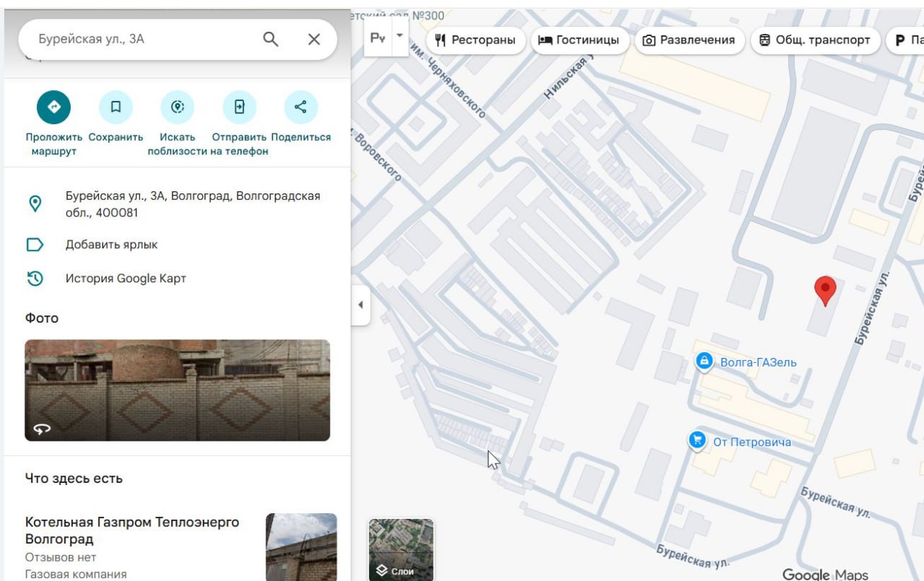Click the search magnifier icon
The width and height of the screenshot is (924, 581).
tap(271, 39)
